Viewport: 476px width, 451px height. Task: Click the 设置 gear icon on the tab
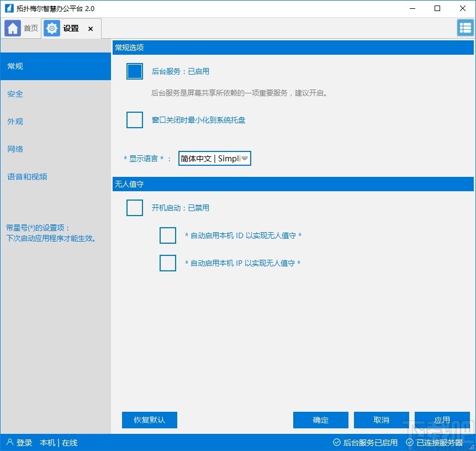tap(51, 28)
